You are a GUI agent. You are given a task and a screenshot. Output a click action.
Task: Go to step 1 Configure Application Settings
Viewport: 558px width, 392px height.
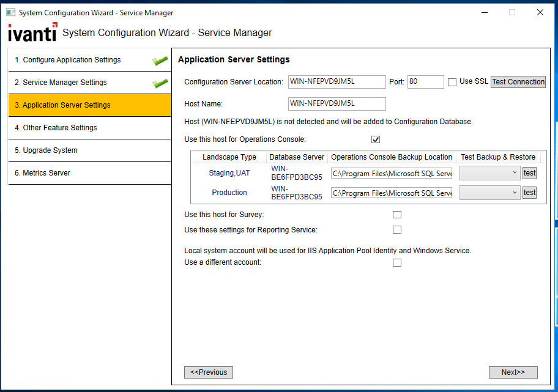(89, 60)
